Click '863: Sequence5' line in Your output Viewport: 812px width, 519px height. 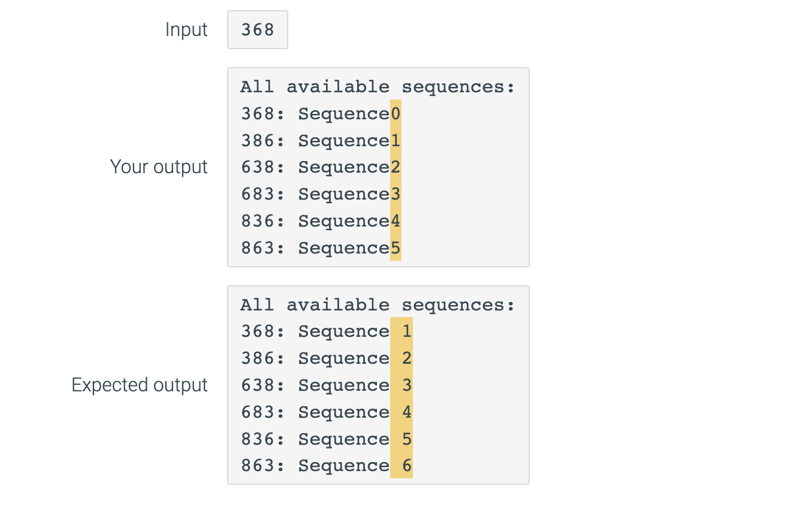tap(321, 248)
